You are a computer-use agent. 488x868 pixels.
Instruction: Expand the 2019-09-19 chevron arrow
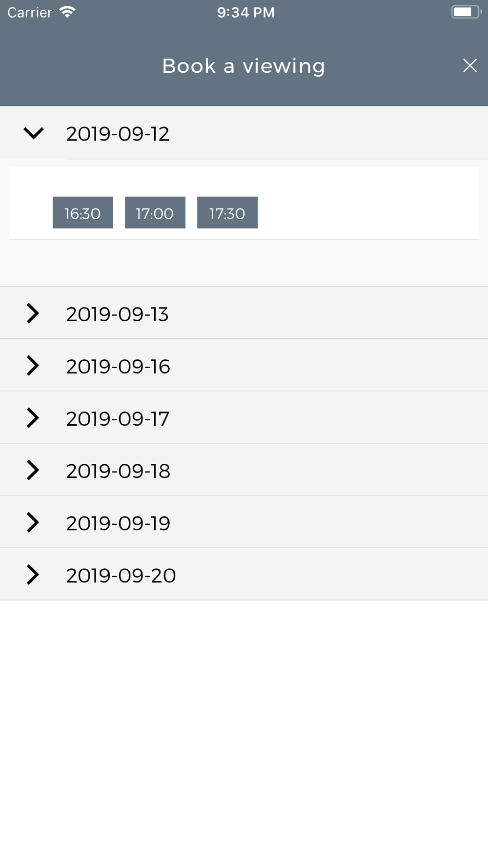click(x=33, y=522)
